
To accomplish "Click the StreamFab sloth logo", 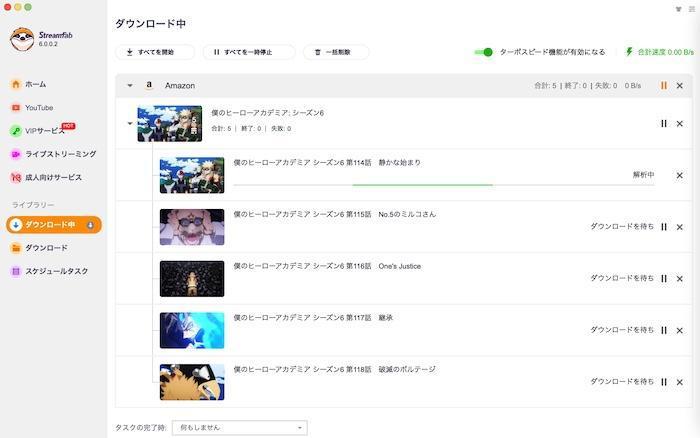I will pos(22,39).
